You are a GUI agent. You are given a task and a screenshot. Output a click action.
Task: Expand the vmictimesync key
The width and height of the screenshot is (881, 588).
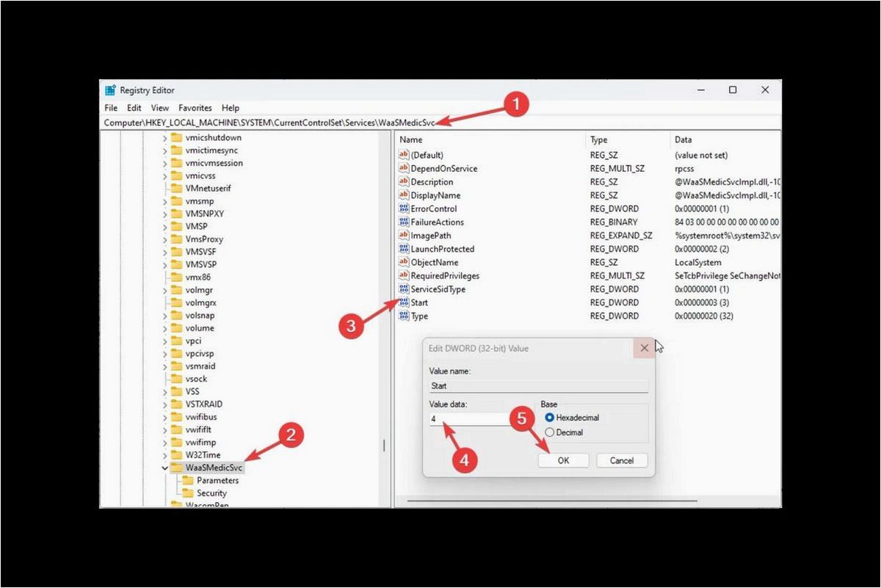coord(164,150)
